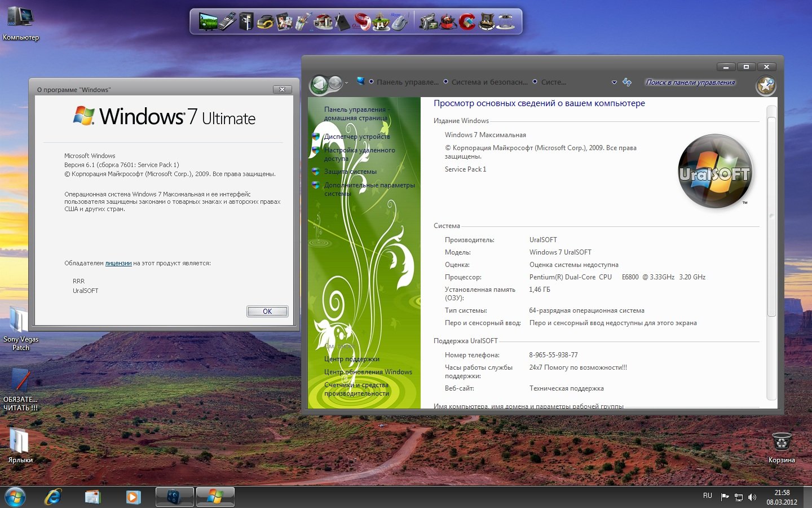Click the Систе... breadcrumb segment
Viewport: 812px width, 508px height.
coord(554,82)
